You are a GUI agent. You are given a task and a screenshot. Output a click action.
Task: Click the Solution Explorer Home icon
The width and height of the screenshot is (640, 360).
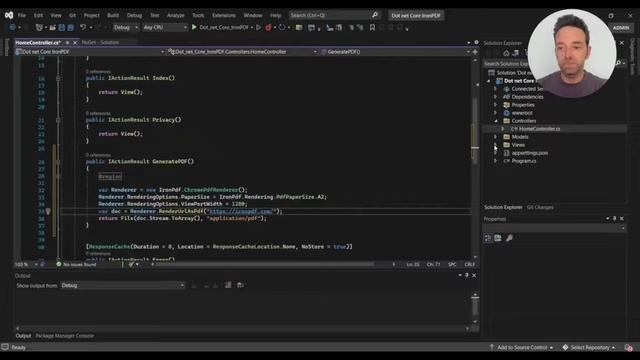pyautogui.click(x=506, y=53)
